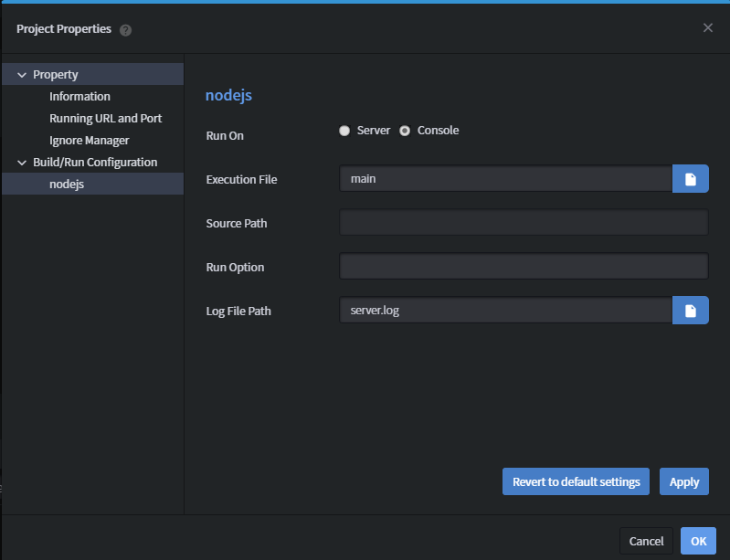Click the Run Option label
The image size is (730, 560).
point(235,267)
